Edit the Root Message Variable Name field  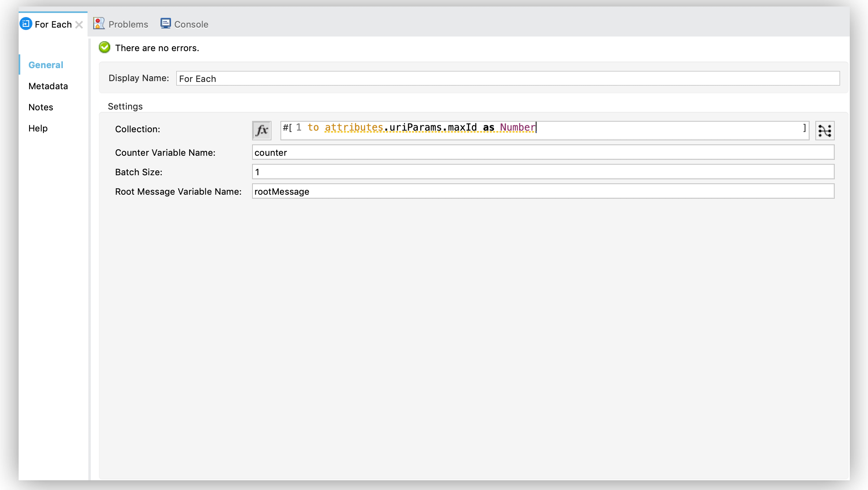[543, 191]
